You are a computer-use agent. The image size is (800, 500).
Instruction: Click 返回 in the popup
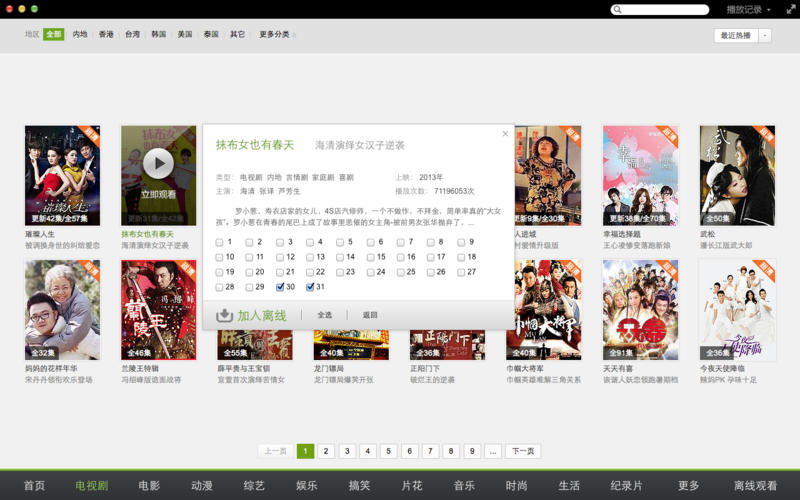pos(370,315)
